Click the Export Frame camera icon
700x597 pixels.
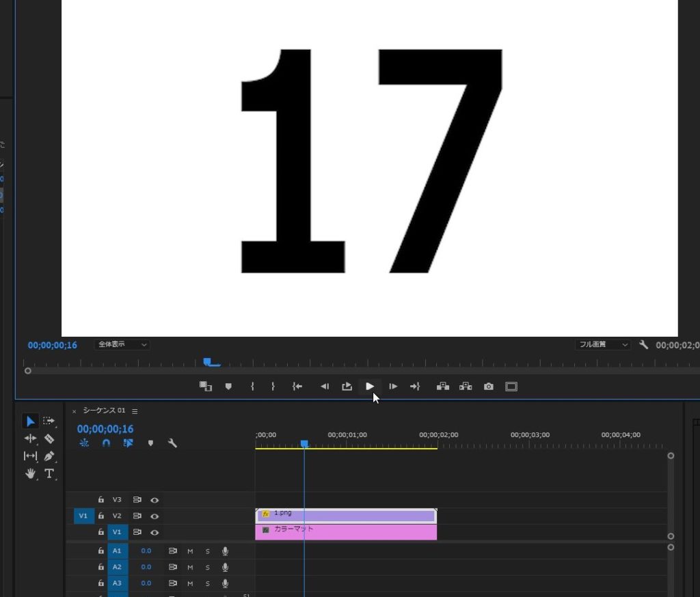[488, 387]
